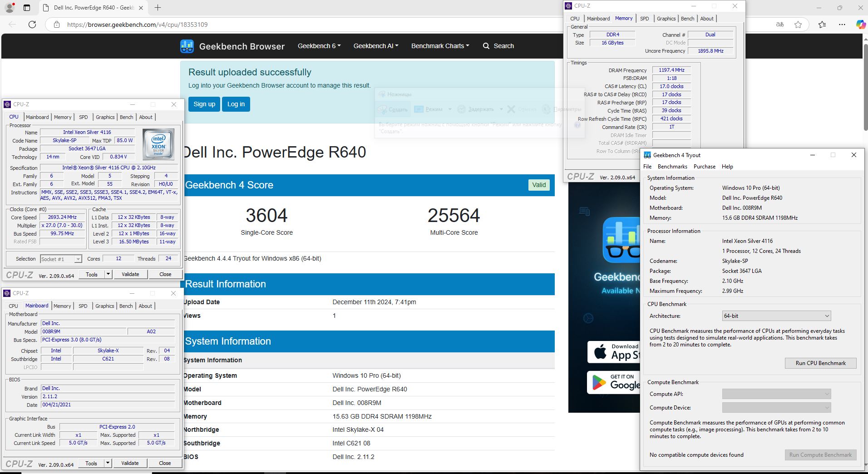Click DRAM Frequency value 1197.4 MHz
Viewport: 868px width, 474px height.
671,70
